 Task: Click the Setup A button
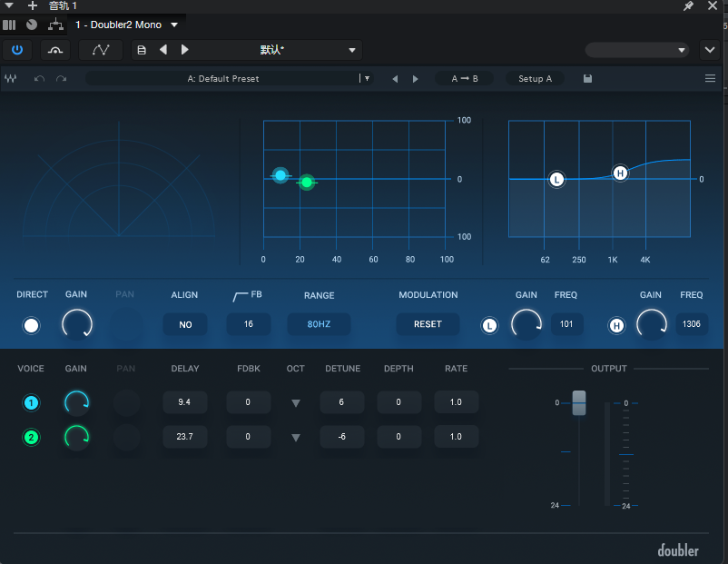(535, 79)
